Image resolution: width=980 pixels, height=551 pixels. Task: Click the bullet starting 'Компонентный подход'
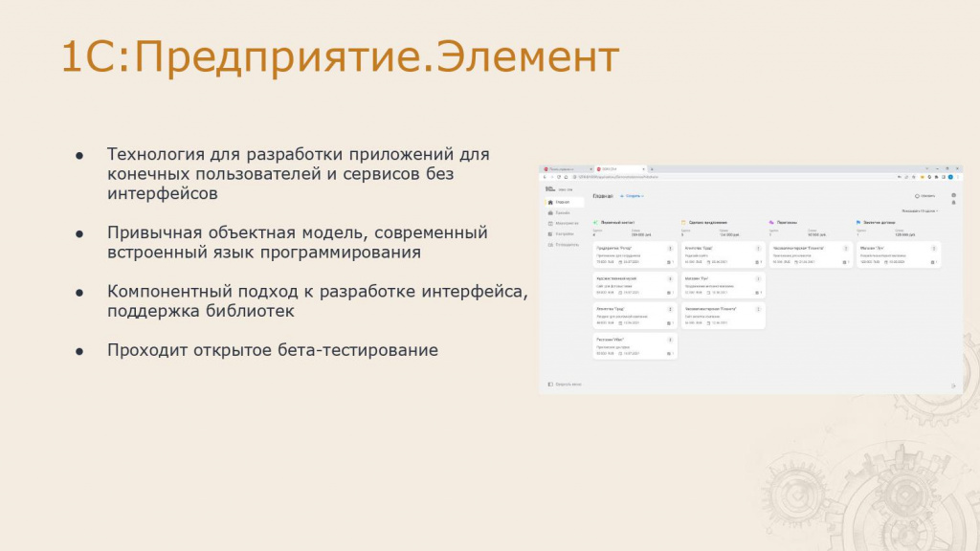pyautogui.click(x=318, y=301)
